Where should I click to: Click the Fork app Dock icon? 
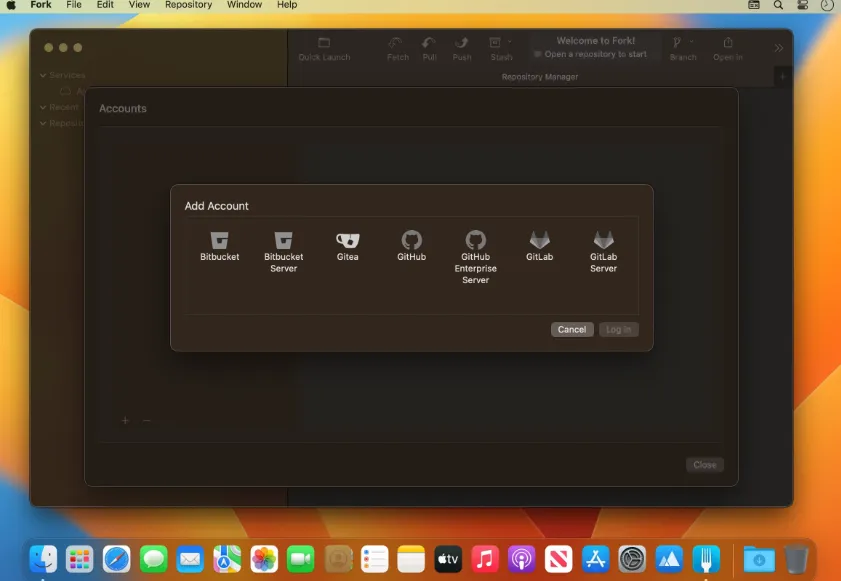click(x=706, y=559)
